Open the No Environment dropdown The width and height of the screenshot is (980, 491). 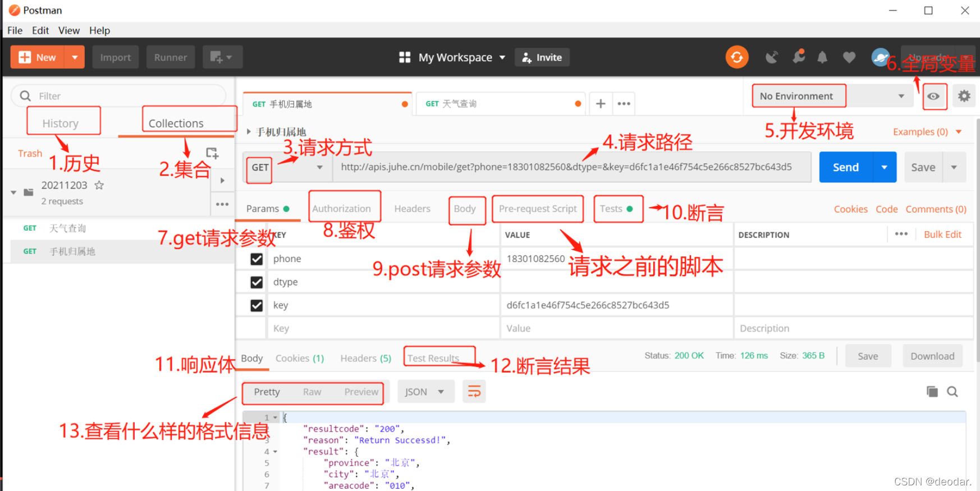[x=834, y=96]
